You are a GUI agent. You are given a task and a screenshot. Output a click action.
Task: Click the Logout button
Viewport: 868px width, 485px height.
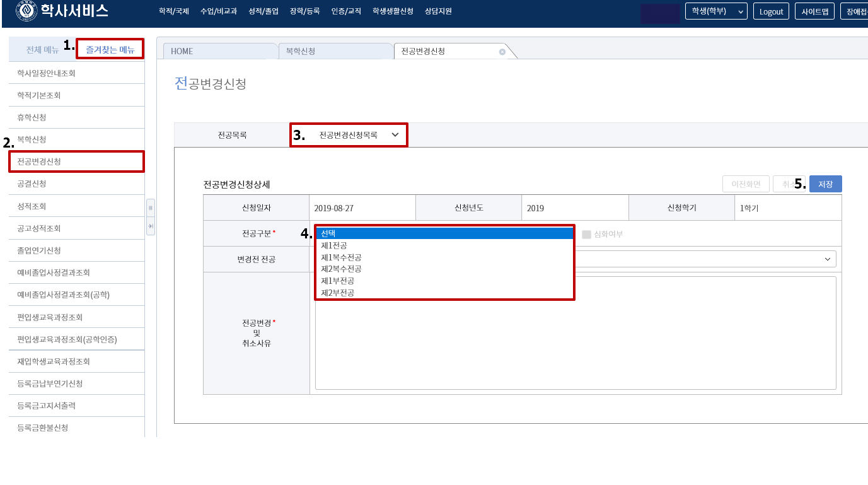(x=771, y=11)
